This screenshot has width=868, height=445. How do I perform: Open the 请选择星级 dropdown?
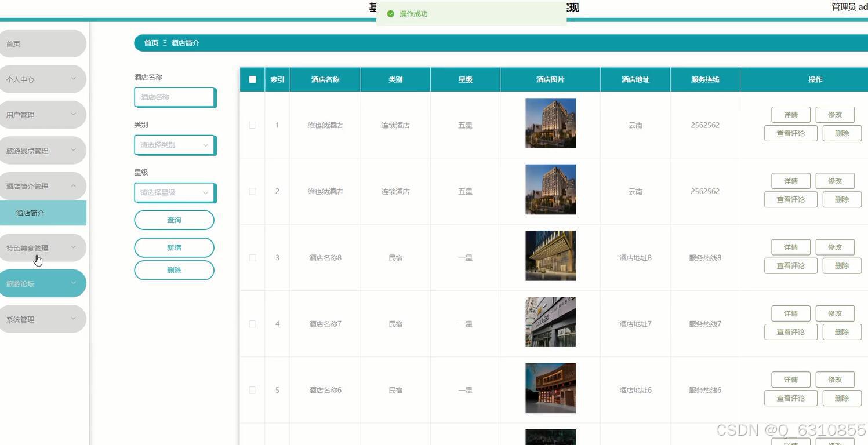point(175,192)
